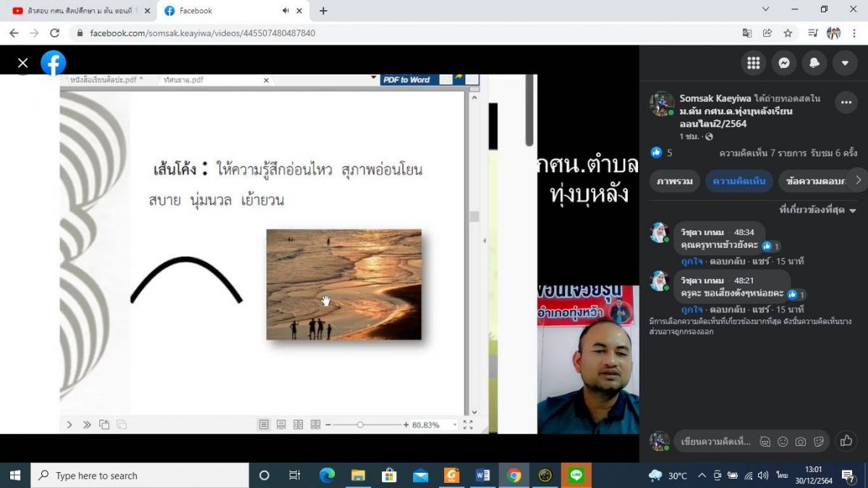Select the "ความคิดเห็น" tab
The height and width of the screenshot is (488, 868).
pyautogui.click(x=739, y=181)
